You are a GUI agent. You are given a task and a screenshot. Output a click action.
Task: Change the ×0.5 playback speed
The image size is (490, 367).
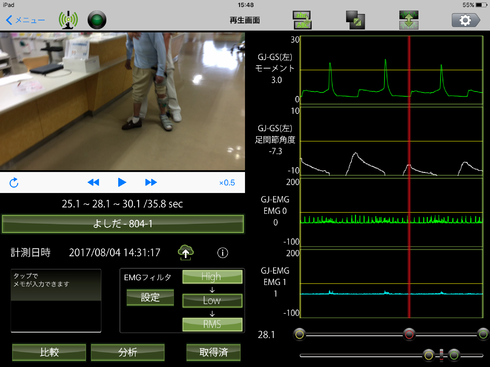coord(227,183)
